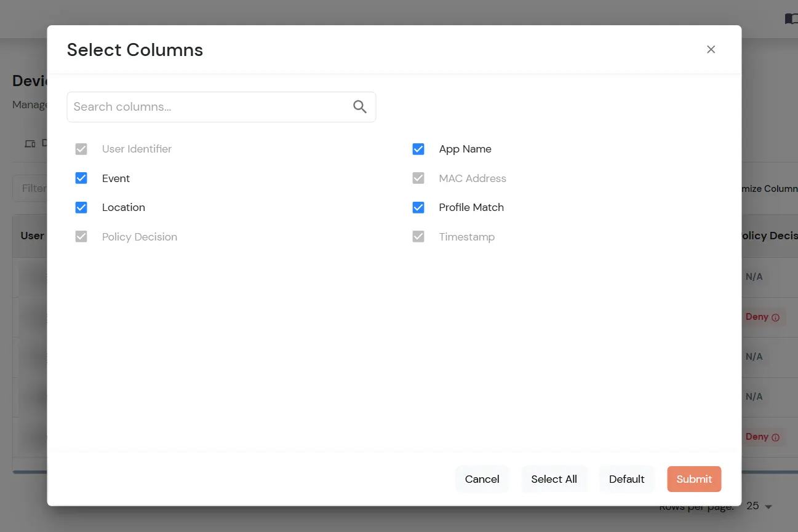The height and width of the screenshot is (532, 798).
Task: Close the Select Columns dialog
Action: 711,50
